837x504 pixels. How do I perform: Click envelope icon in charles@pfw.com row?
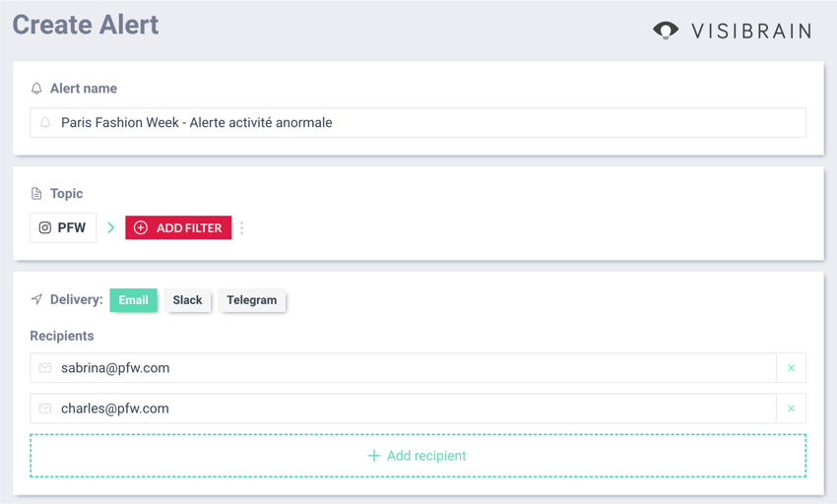[45, 409]
